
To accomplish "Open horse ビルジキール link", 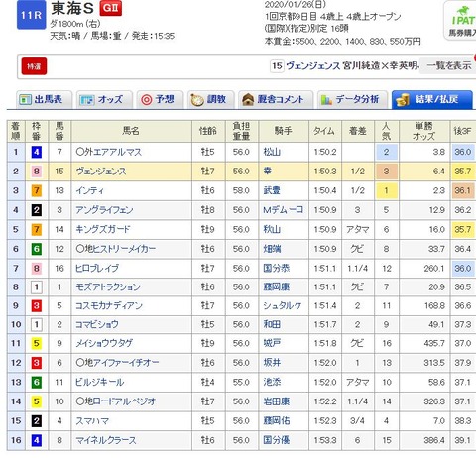I will coord(99,382).
